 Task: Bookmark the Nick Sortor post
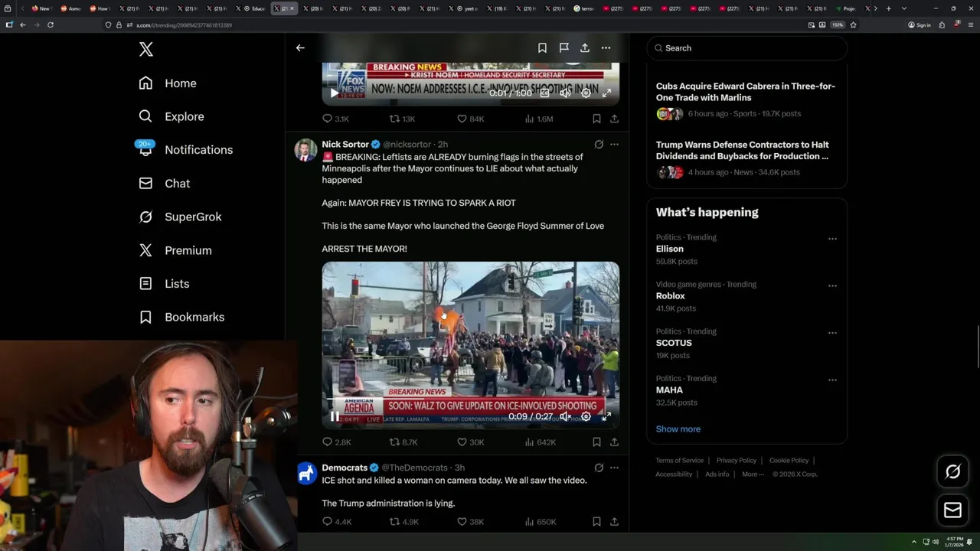click(596, 442)
